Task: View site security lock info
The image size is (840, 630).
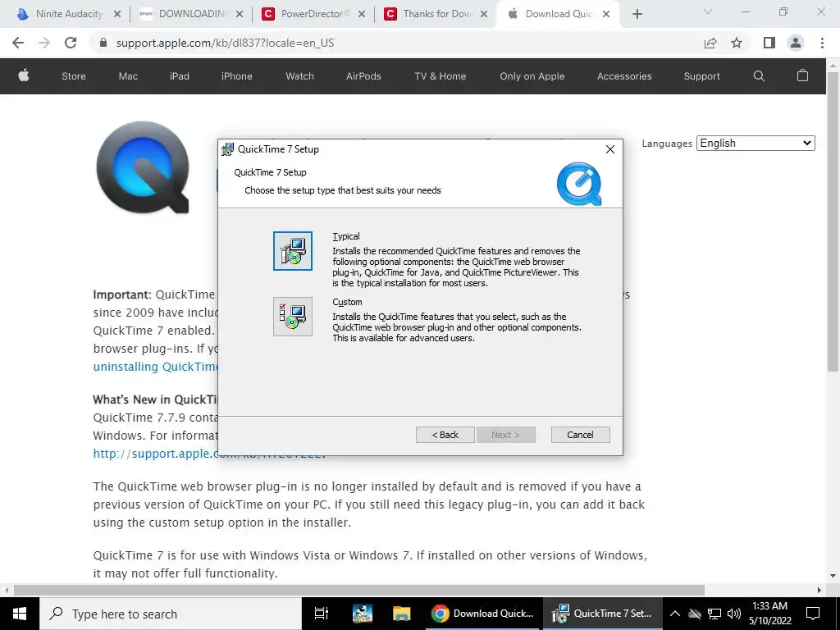Action: (x=103, y=43)
